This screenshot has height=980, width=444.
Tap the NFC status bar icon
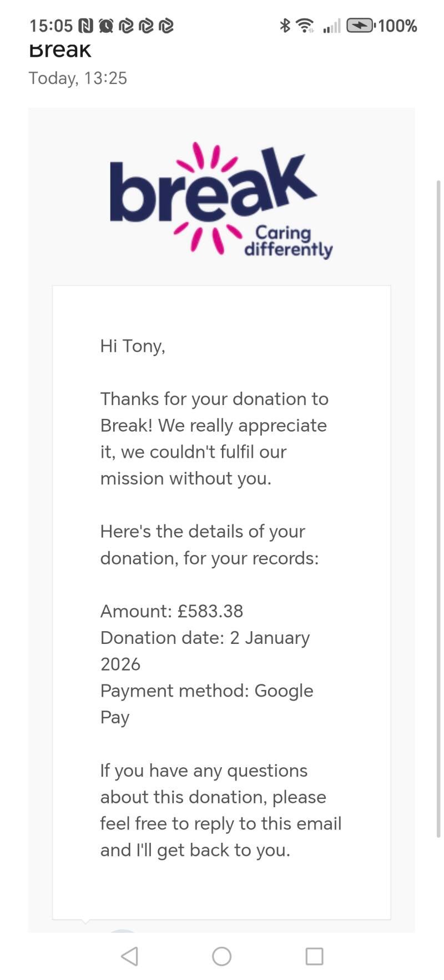tap(85, 26)
